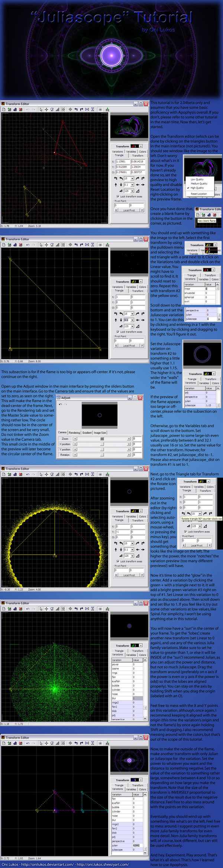Viewport: 223px width, 868px height.
Task: Click Flip horizontal toolbar icon in Transform 1 editor
Action: 87,109
